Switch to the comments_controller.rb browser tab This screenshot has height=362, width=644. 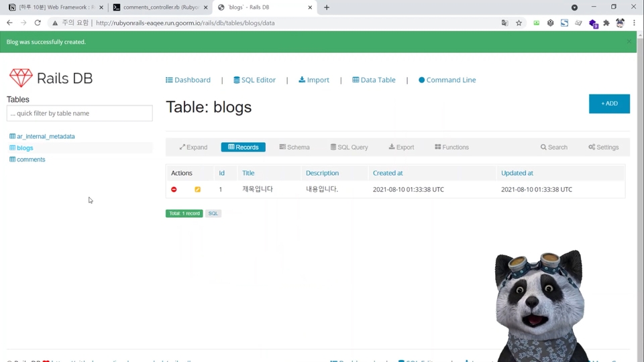coord(160,7)
